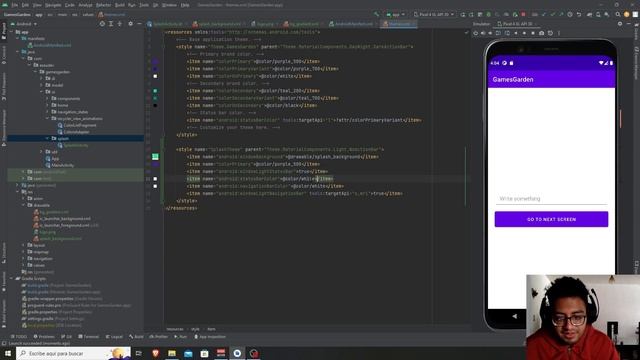This screenshot has height=360, width=640.
Task: Switch to the splash_background.xml editor tab
Action: [x=218, y=24]
